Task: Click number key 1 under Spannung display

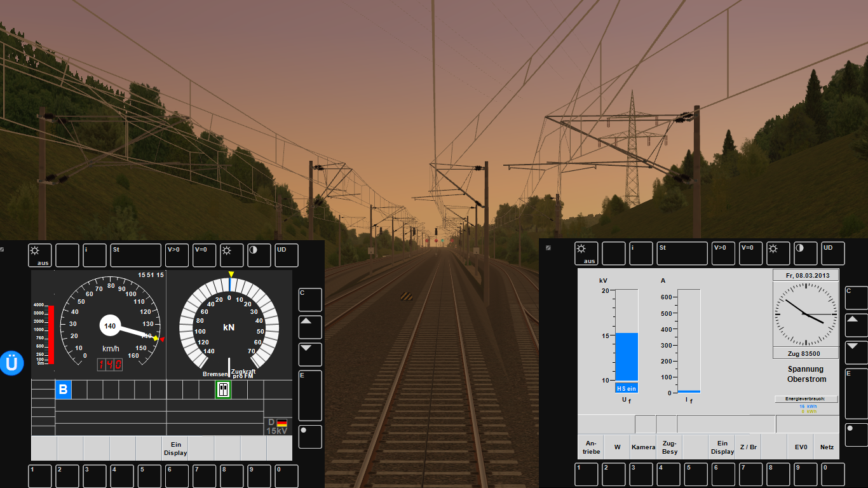Action: point(587,474)
